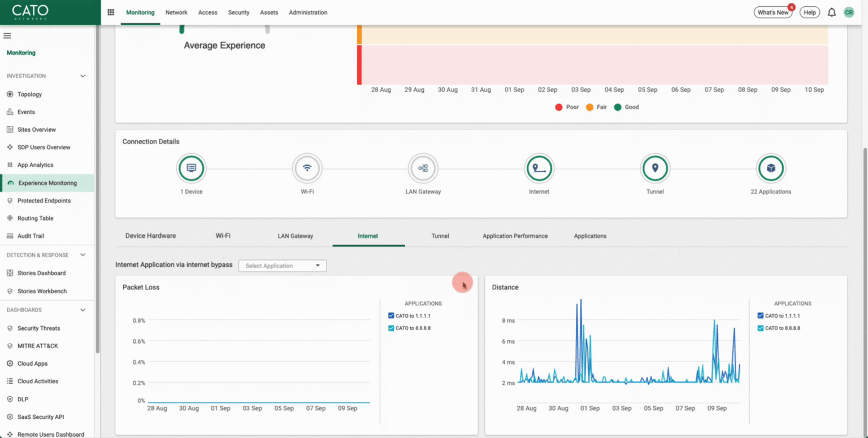This screenshot has width=868, height=438.
Task: Click the App Analytics sidebar icon
Action: coord(10,165)
